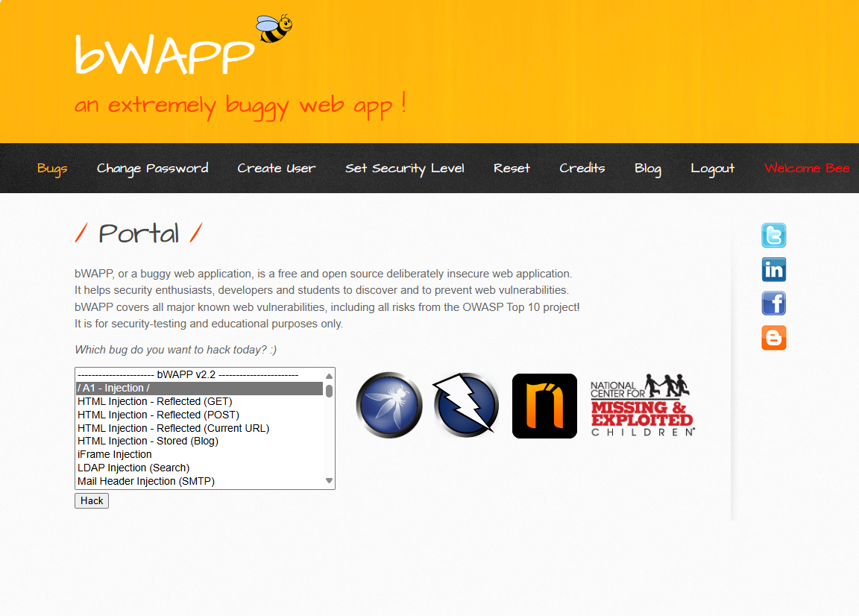Select the / A1 - Injection / heading row
This screenshot has width=859, height=616.
199,388
